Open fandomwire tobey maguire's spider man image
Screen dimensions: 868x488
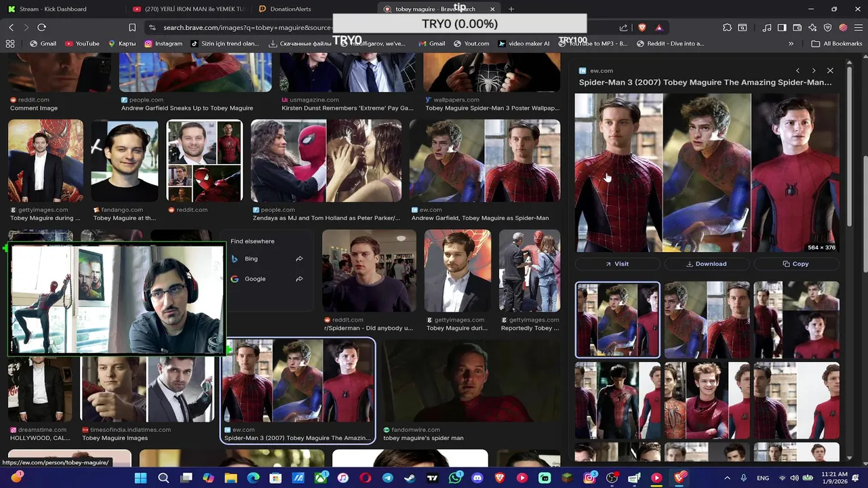[470, 381]
